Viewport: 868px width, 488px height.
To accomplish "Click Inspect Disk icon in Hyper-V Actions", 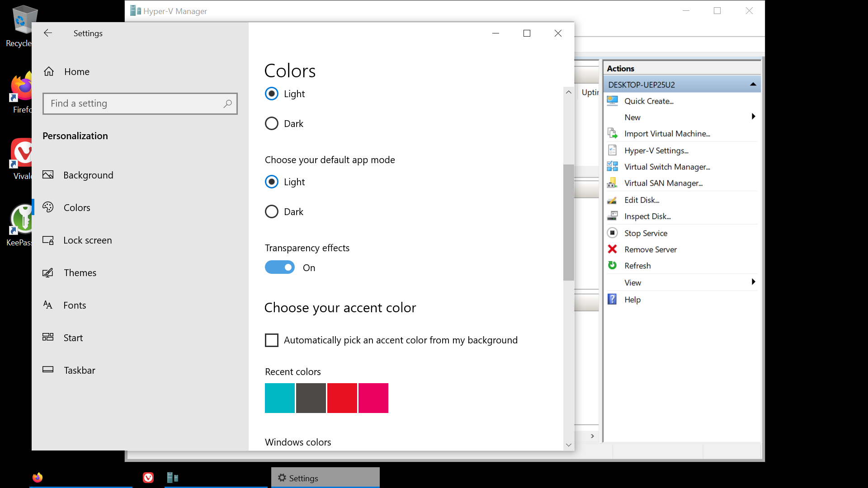I will (612, 216).
